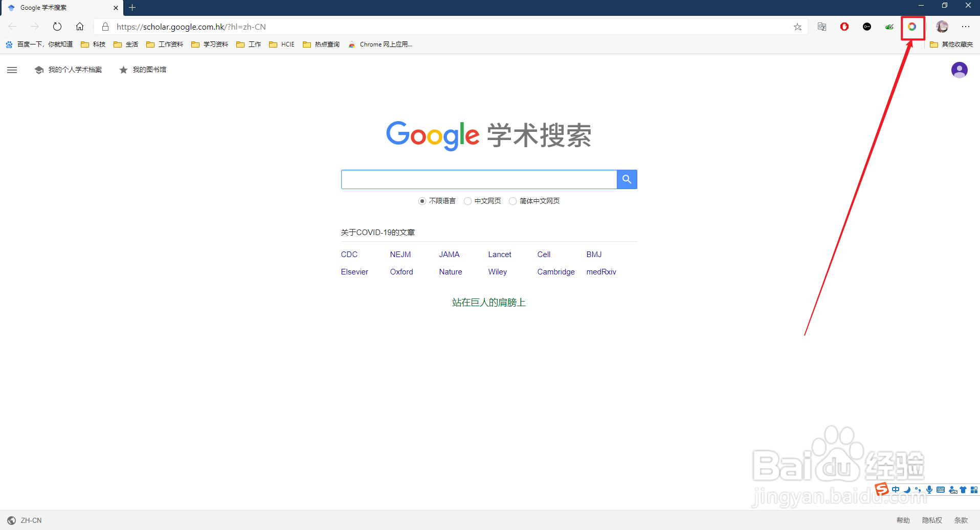Open the Elsevier link
This screenshot has height=530, width=980.
(x=354, y=272)
